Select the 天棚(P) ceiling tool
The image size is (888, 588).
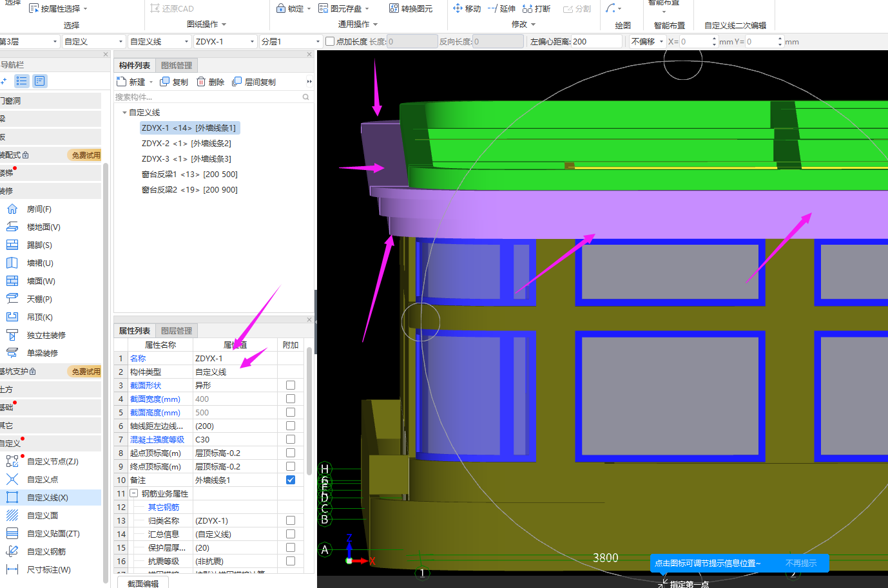[x=39, y=299]
